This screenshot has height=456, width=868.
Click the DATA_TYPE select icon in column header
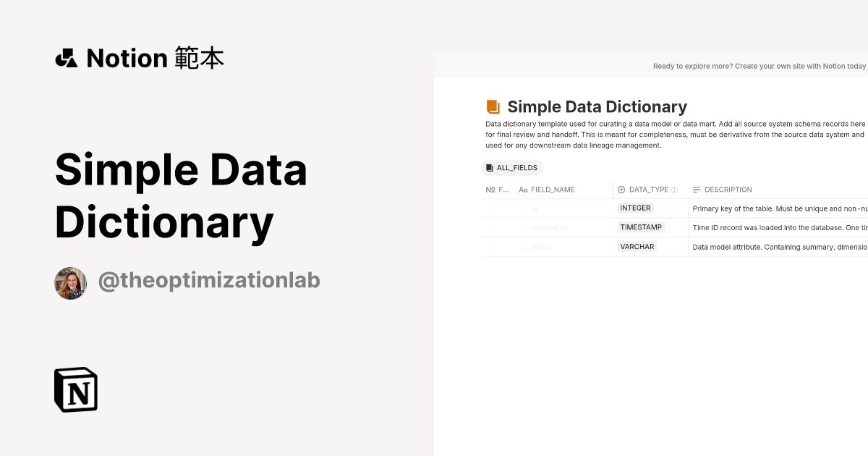(x=620, y=189)
